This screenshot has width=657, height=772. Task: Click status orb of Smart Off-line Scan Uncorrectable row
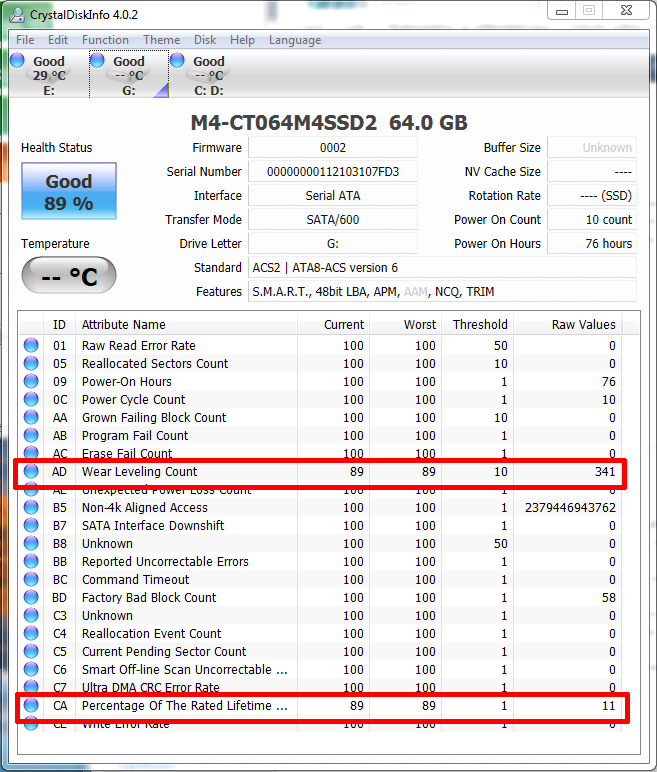31,669
